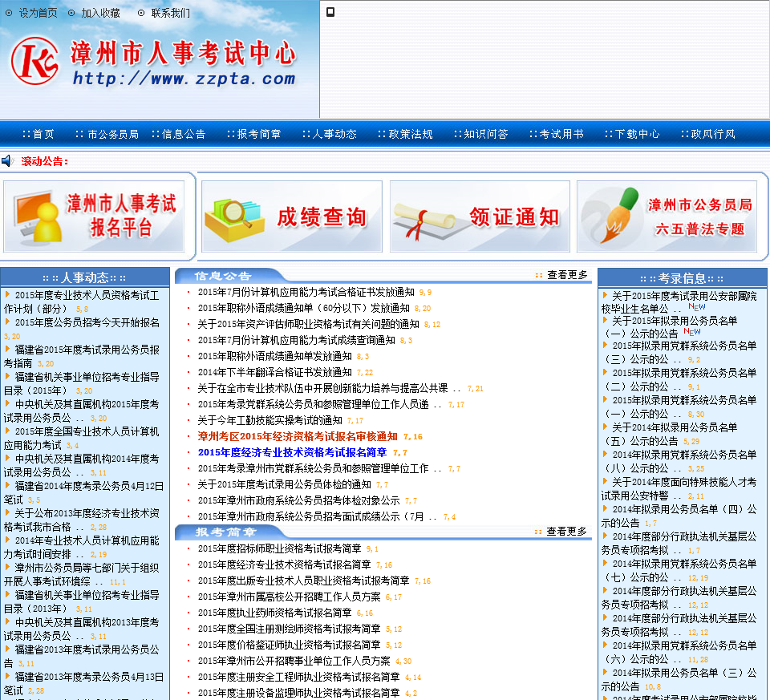Click the broken image placeholder icon

click(330, 12)
